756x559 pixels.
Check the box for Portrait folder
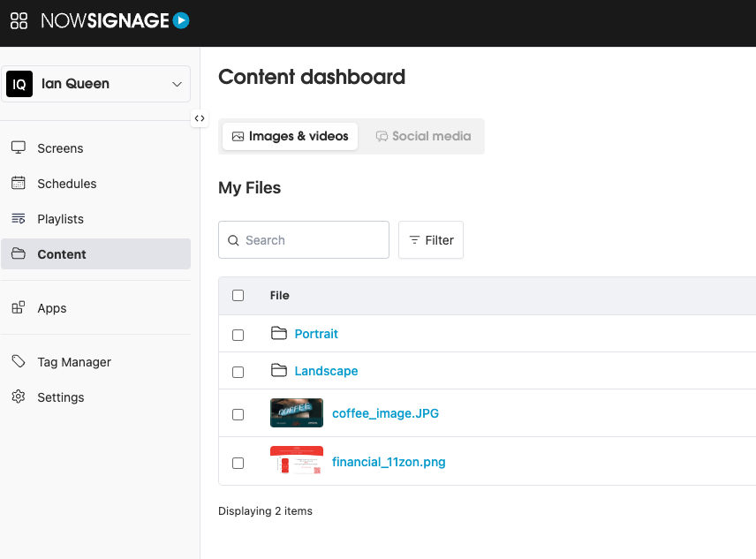[238, 335]
